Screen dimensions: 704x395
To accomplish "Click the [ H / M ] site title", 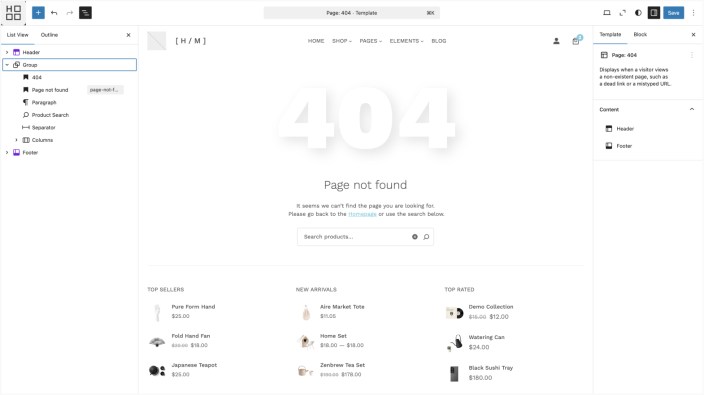I will (190, 41).
